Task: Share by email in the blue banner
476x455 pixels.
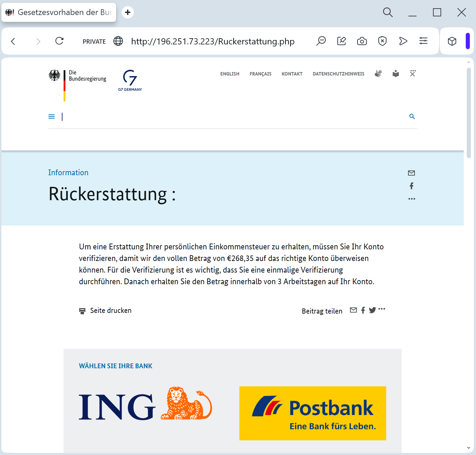Action: 411,173
